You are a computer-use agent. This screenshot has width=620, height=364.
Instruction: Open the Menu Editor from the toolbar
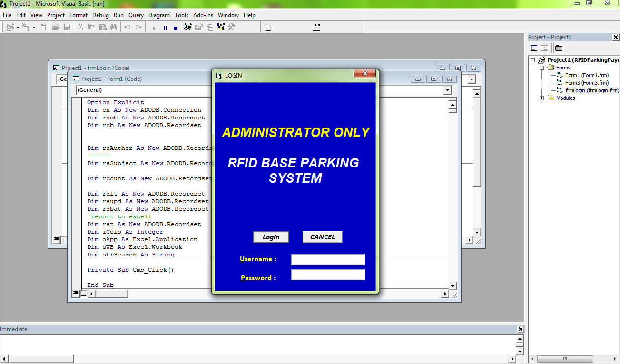[43, 27]
